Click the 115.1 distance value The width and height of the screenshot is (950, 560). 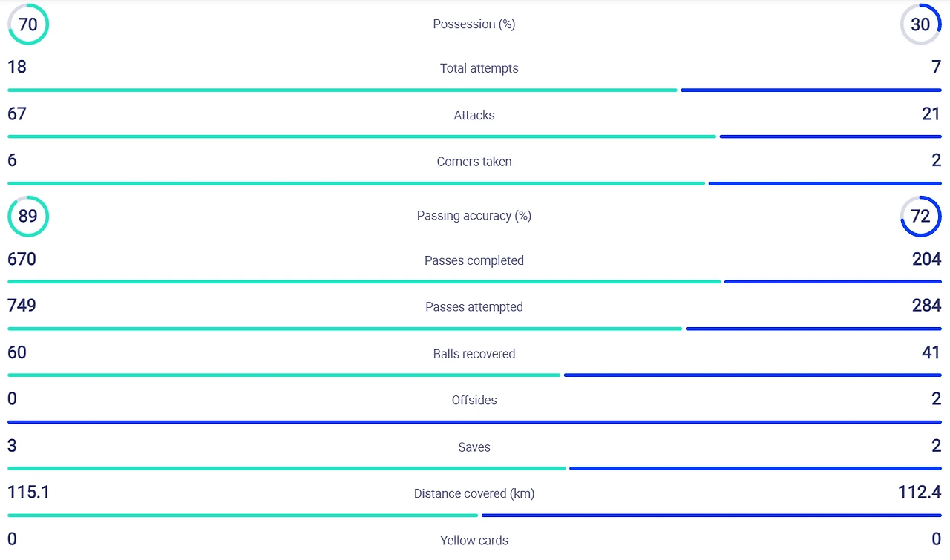click(28, 492)
